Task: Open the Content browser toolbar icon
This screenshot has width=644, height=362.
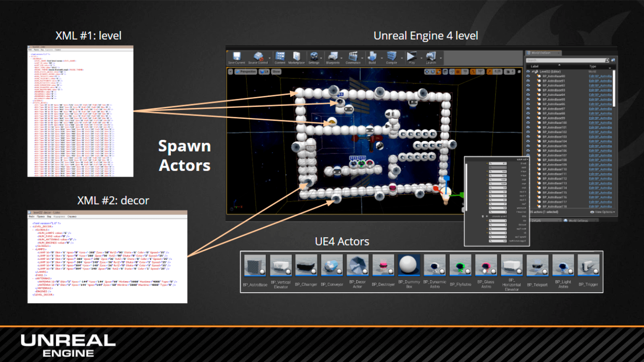Action: click(x=280, y=56)
